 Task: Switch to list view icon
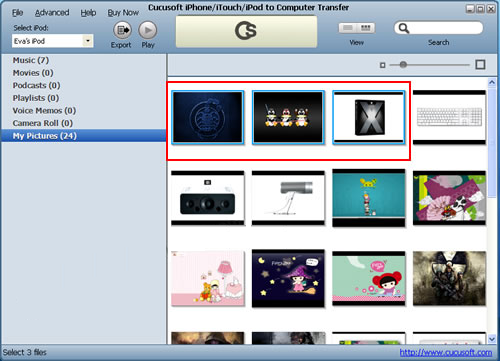point(348,28)
